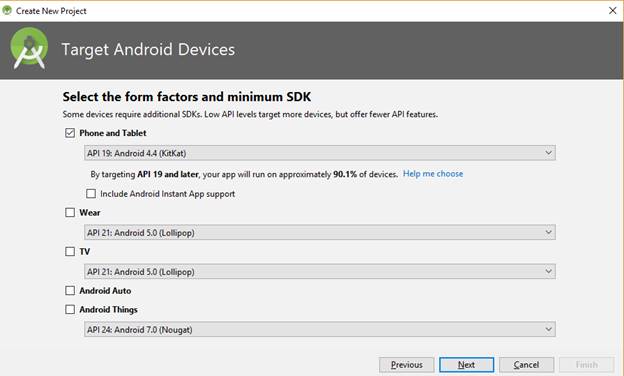Click the small Android Studio title bar icon
The image size is (624, 376).
tap(7, 10)
